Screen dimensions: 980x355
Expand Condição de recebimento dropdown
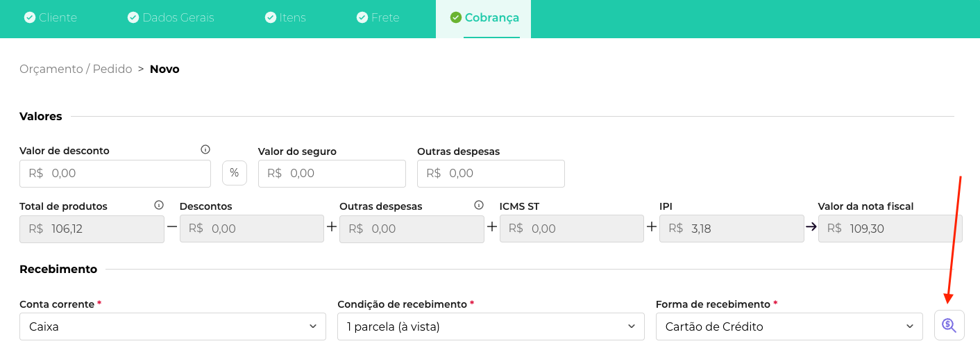click(491, 327)
